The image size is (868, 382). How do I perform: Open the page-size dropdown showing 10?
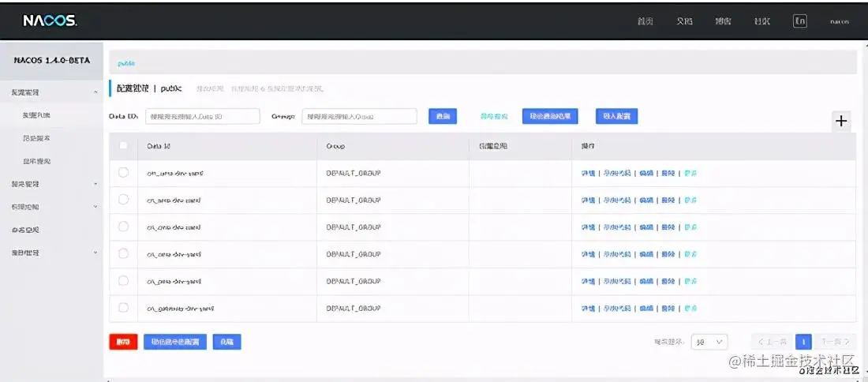point(709,342)
